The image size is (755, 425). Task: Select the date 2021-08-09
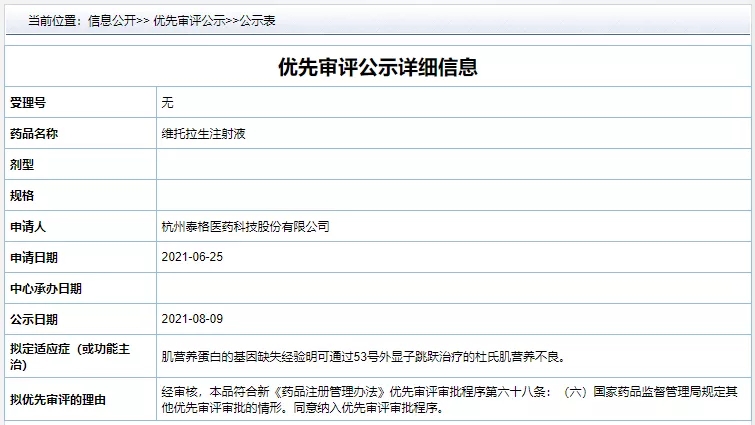[192, 319]
